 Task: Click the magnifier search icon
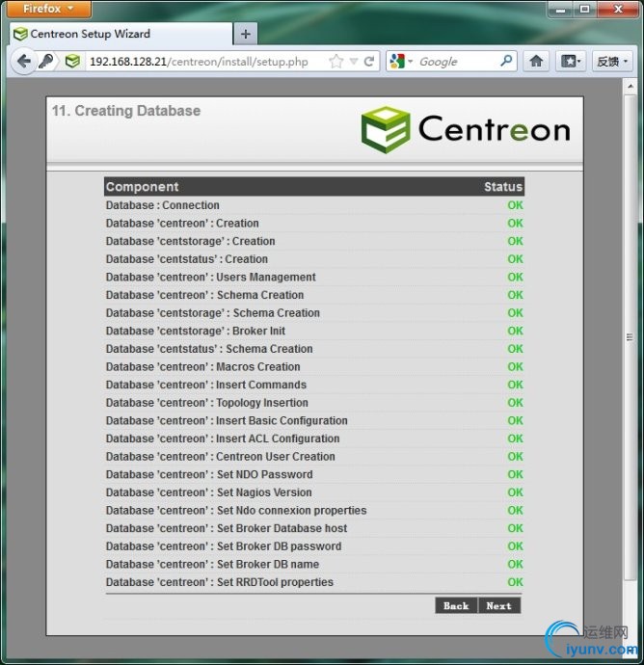(x=506, y=61)
